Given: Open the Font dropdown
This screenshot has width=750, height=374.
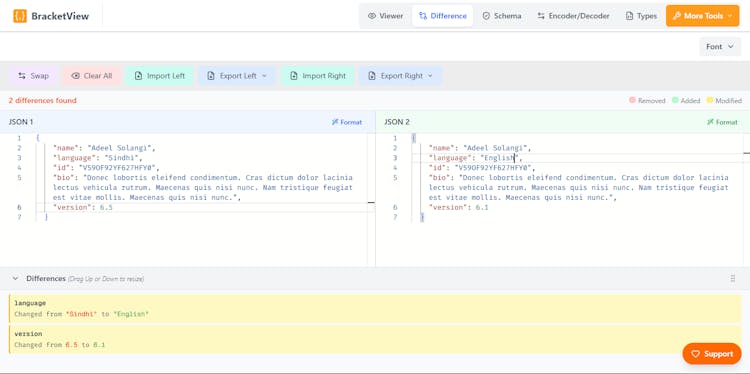Looking at the screenshot, I should coord(720,46).
